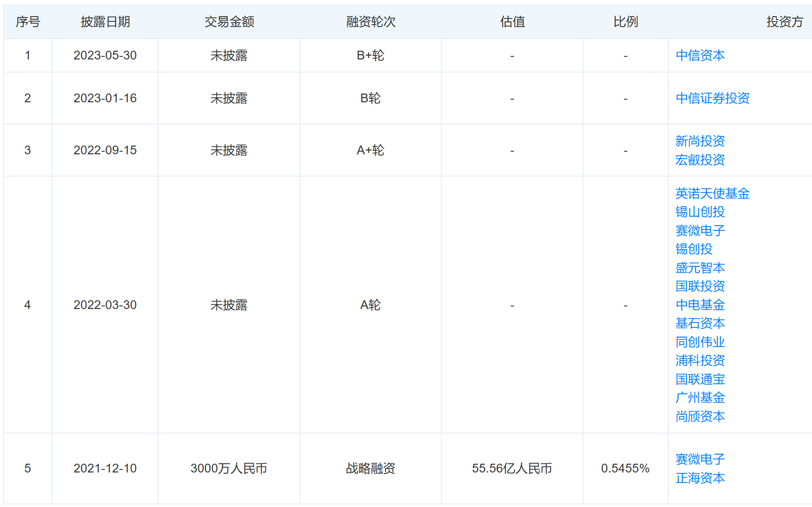Select the date 2023-05-30
The image size is (812, 507).
coord(105,56)
